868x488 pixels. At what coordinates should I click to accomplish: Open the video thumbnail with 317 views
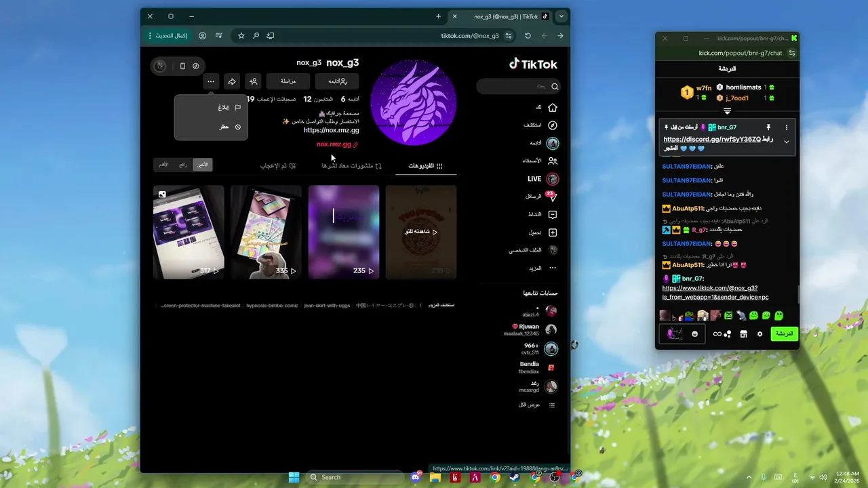189,232
